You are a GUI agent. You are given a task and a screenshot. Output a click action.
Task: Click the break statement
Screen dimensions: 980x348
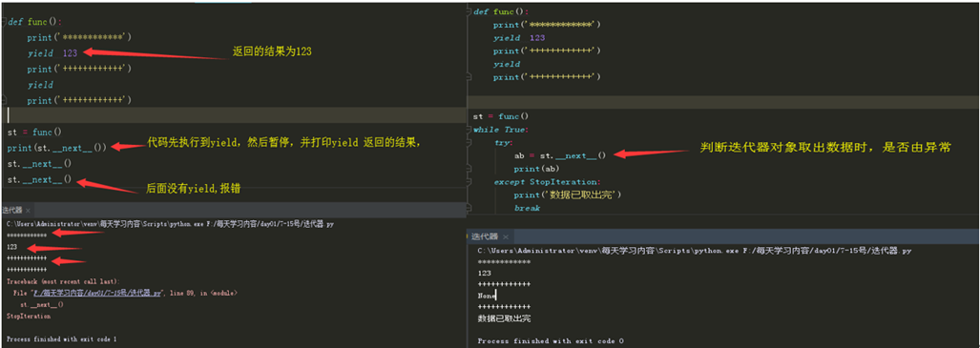[527, 208]
